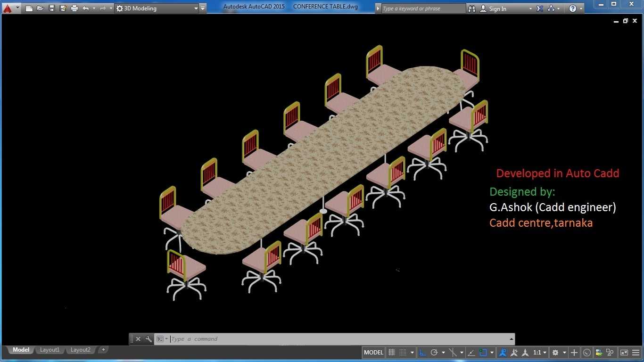Open object snap options dropdown
Image resolution: width=644 pixels, height=362 pixels.
[492, 353]
